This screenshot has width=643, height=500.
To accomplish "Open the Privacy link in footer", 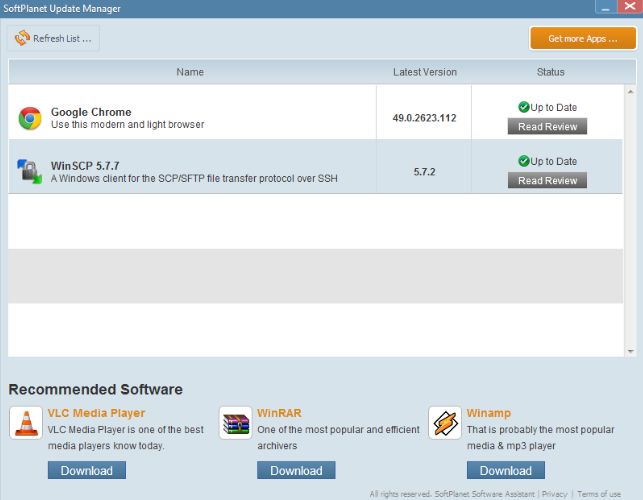I will (x=554, y=494).
